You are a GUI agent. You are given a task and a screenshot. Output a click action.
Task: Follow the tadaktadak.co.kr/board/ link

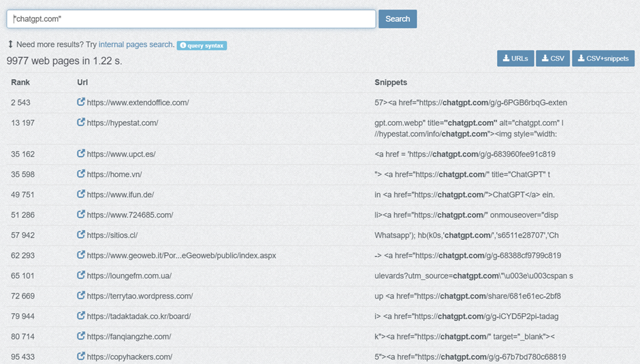pos(139,316)
